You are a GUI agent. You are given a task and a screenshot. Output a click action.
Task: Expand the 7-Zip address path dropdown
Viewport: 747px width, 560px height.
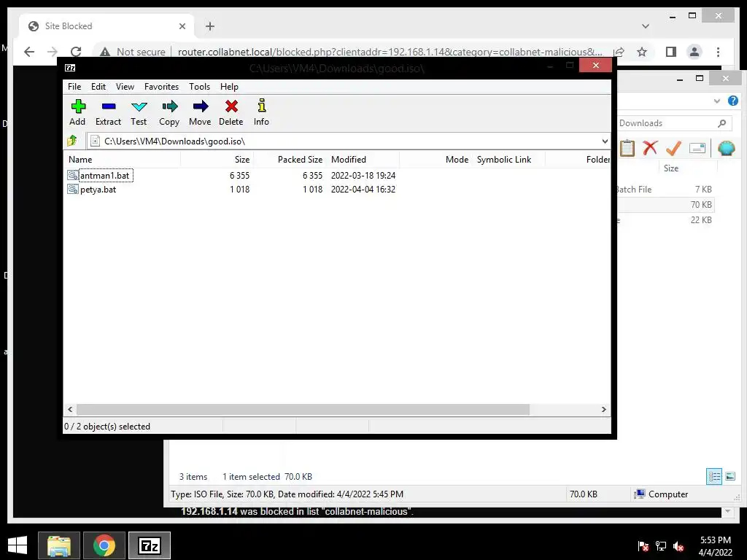(605, 141)
